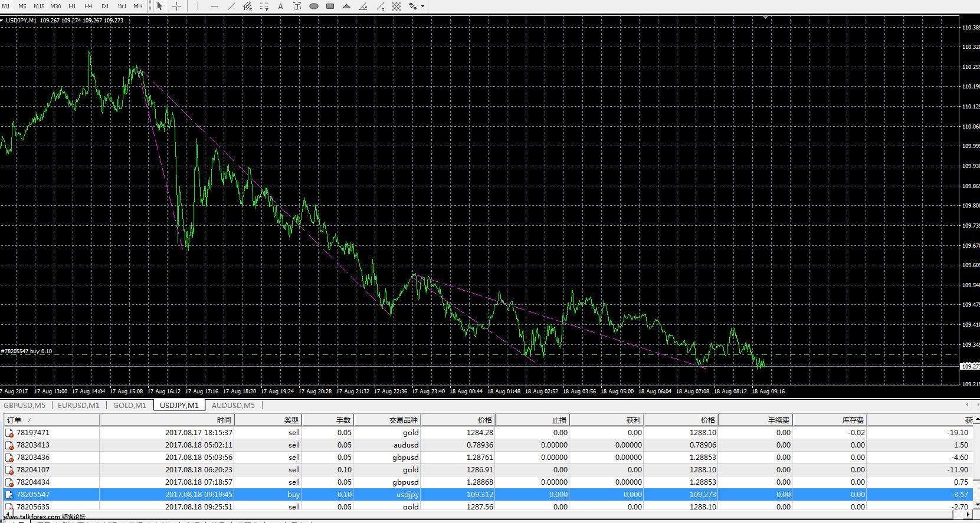
Task: Click the current price label 109.273 on the scale
Action: (970, 366)
